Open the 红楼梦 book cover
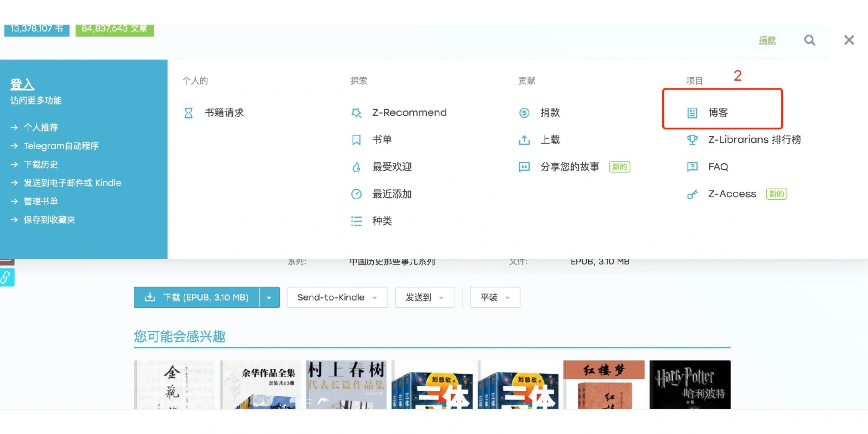 pyautogui.click(x=604, y=385)
